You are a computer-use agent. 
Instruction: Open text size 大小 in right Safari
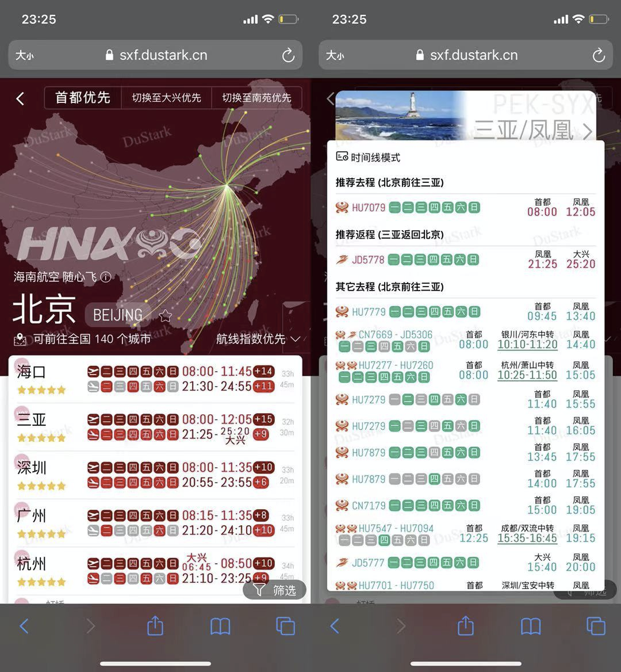coord(335,55)
